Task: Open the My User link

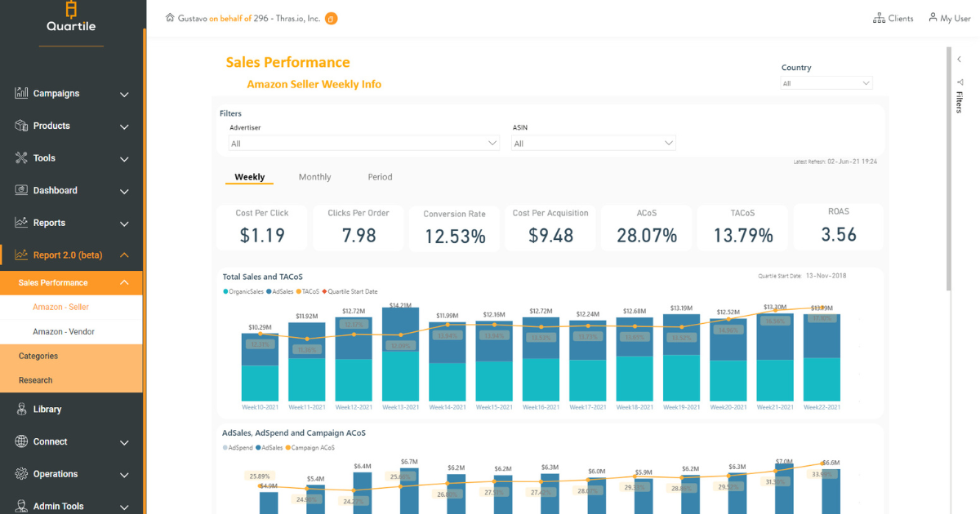Action: tap(949, 18)
